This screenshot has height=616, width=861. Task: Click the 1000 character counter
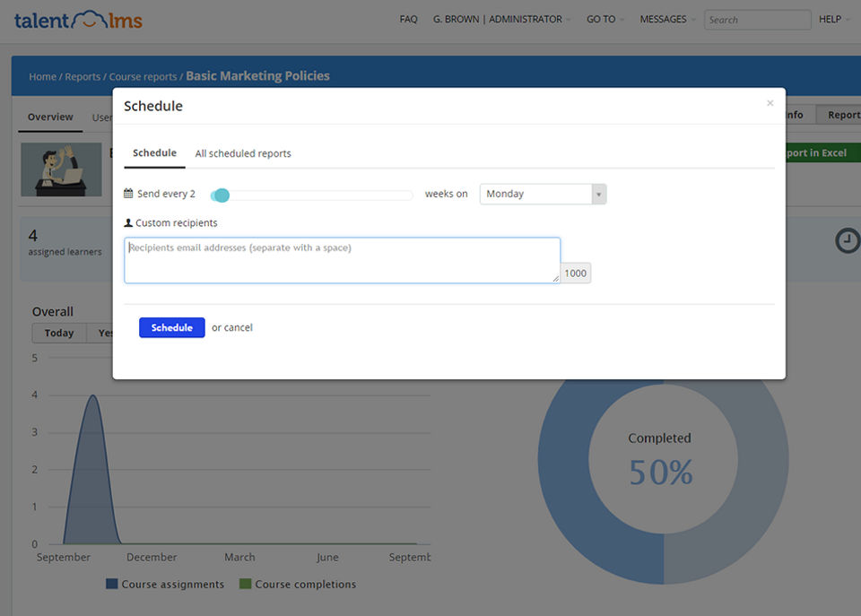[x=576, y=273]
